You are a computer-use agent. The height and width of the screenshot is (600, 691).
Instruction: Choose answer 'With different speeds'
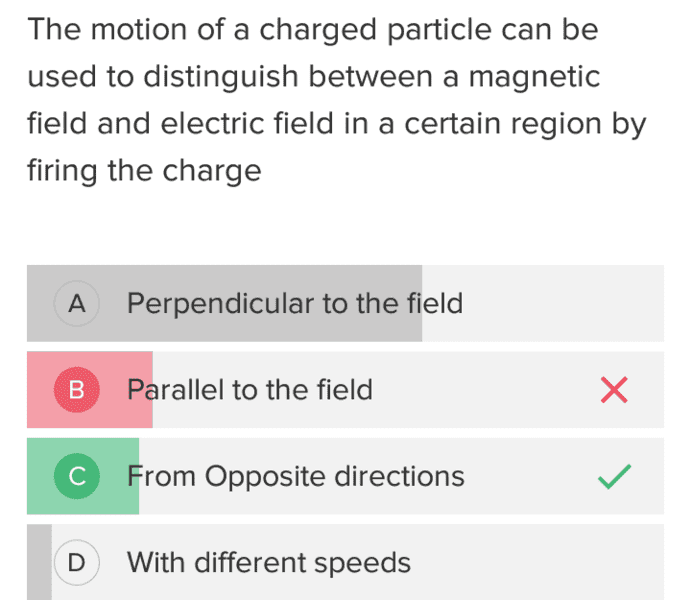tap(269, 563)
